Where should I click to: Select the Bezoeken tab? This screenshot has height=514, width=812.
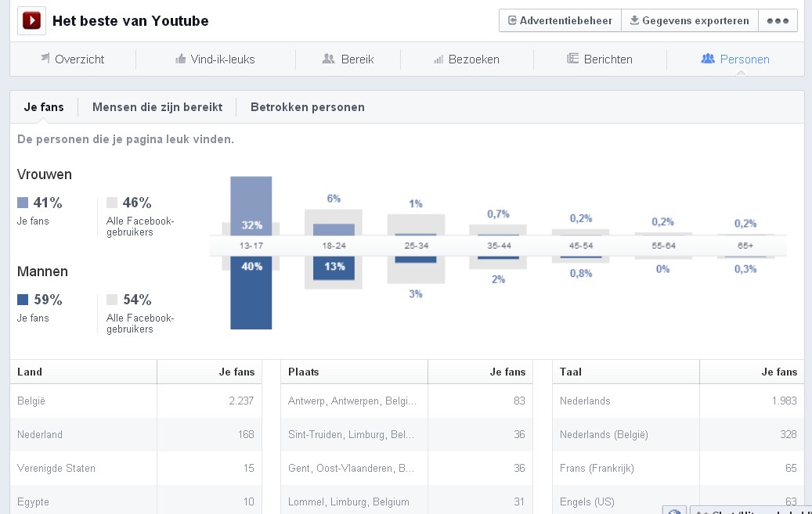(467, 59)
